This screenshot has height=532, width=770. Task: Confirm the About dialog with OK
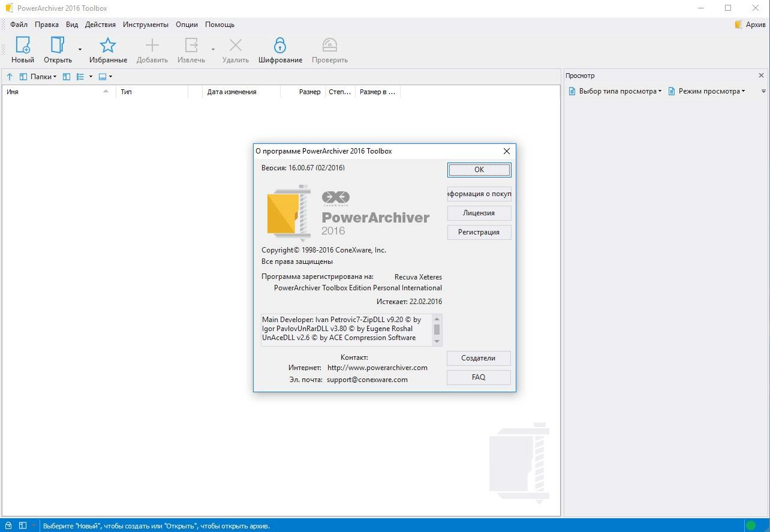pos(479,170)
